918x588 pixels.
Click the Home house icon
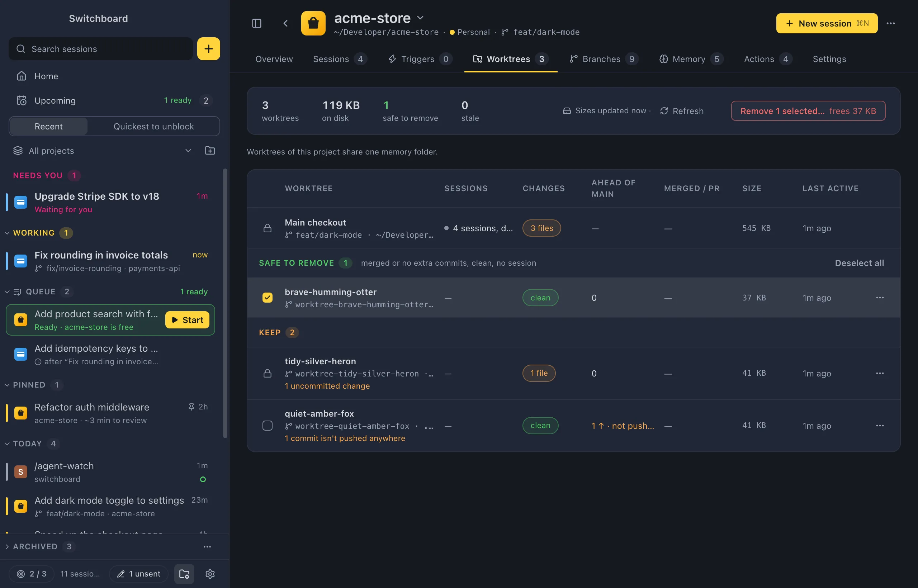[x=22, y=76]
